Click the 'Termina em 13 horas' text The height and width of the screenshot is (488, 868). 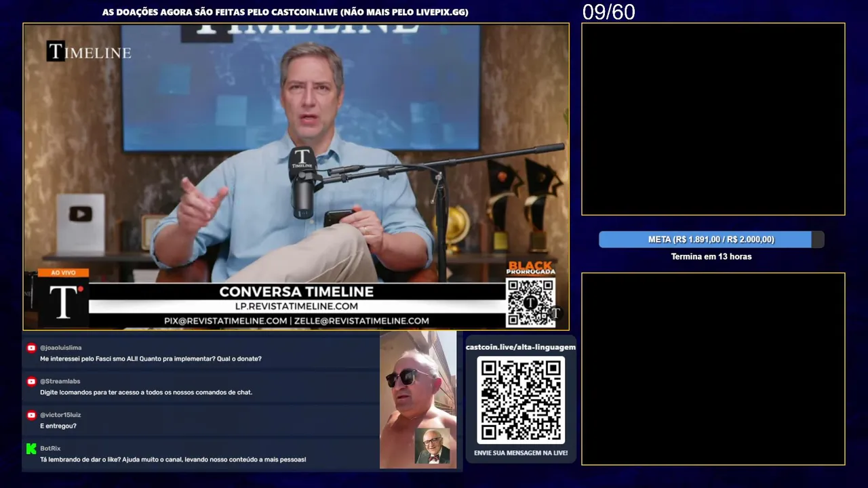tap(711, 257)
